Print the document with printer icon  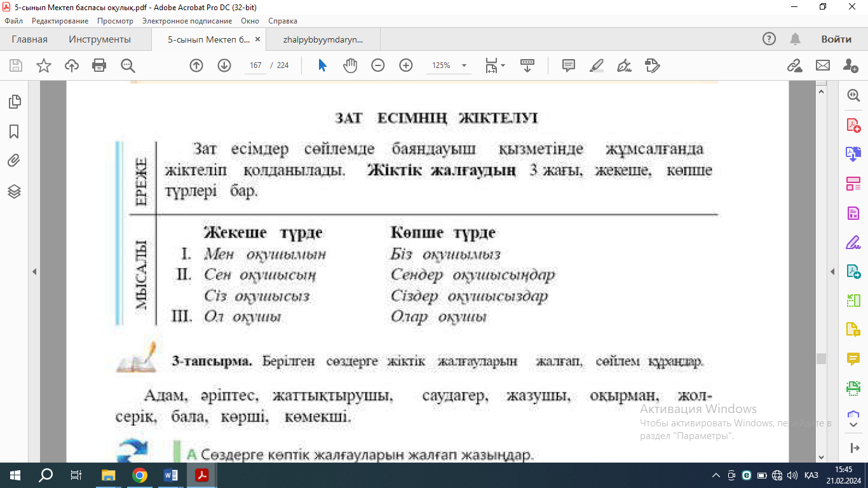point(99,65)
